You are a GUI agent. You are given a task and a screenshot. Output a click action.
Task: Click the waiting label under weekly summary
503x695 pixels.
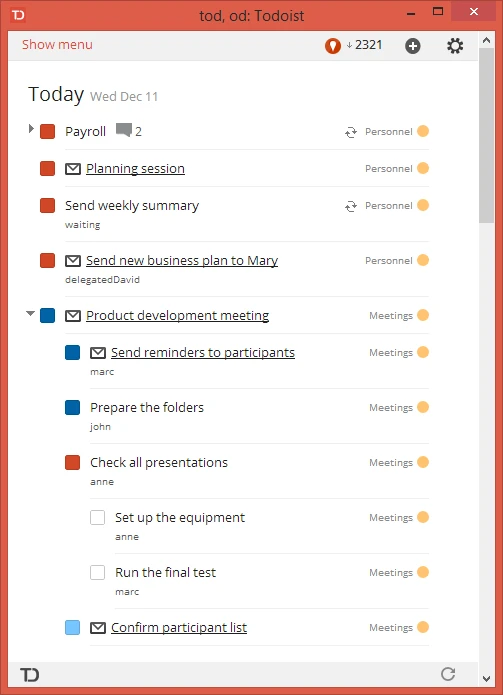(82, 225)
